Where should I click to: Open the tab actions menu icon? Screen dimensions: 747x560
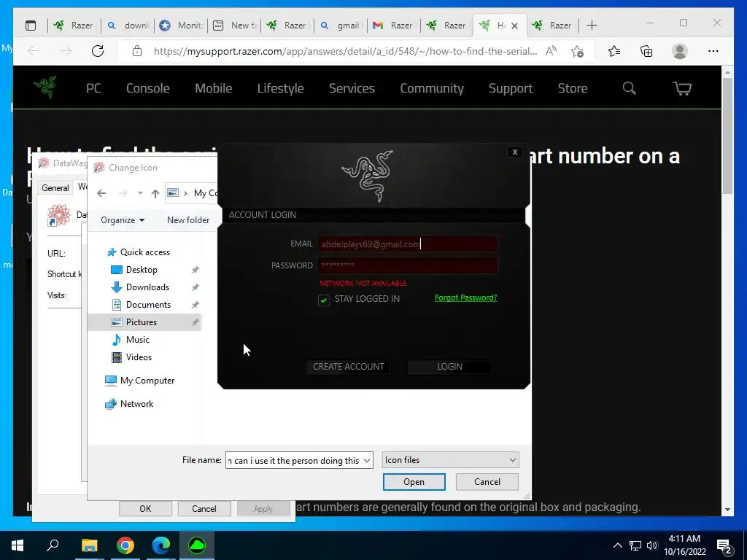tap(31, 26)
